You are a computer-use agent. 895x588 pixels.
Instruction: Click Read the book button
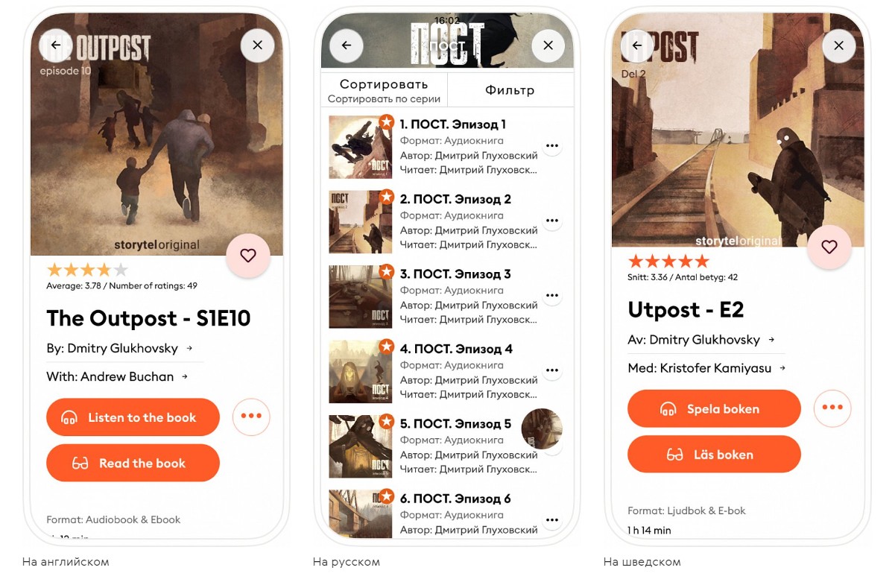click(x=133, y=463)
